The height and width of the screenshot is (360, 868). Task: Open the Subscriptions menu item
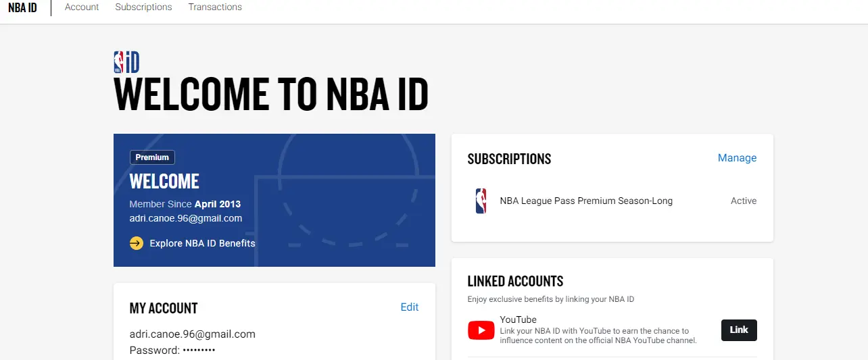pos(143,7)
